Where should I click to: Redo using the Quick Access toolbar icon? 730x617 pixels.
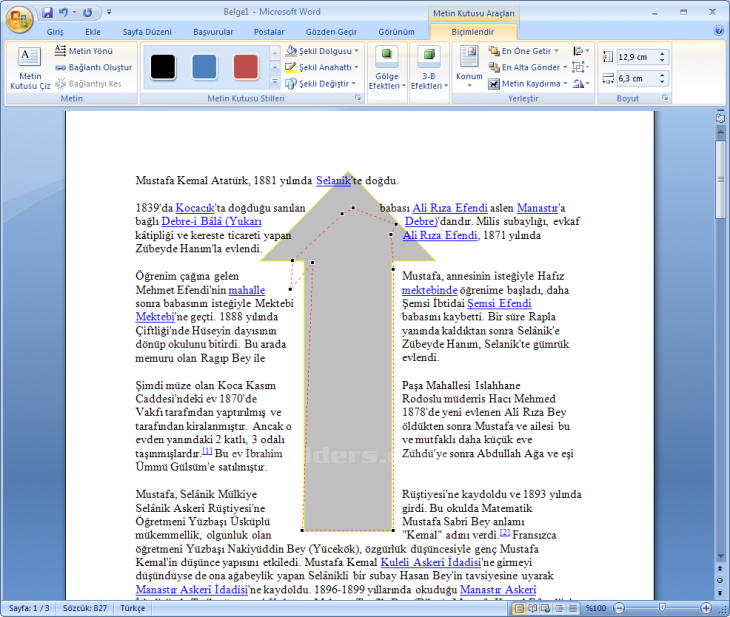coord(87,13)
